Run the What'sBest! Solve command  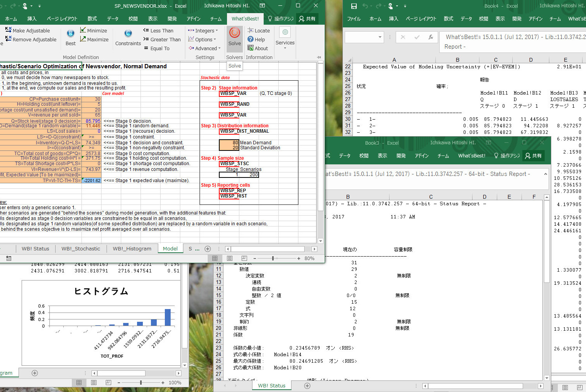(234, 37)
